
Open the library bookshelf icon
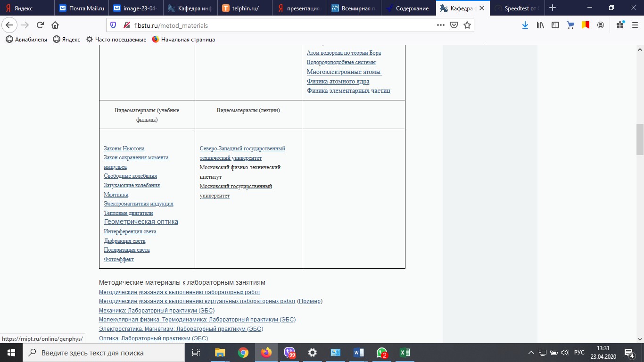click(540, 25)
